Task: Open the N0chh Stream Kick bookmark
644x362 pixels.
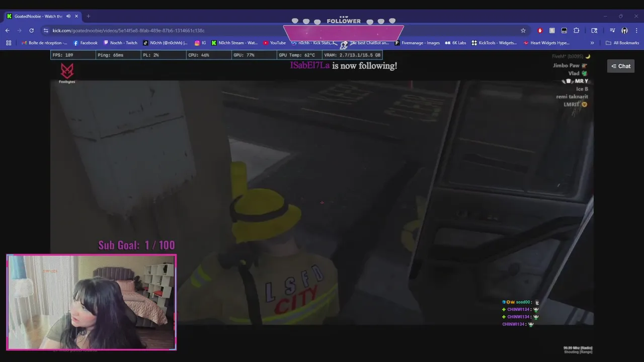Action: [x=234, y=43]
